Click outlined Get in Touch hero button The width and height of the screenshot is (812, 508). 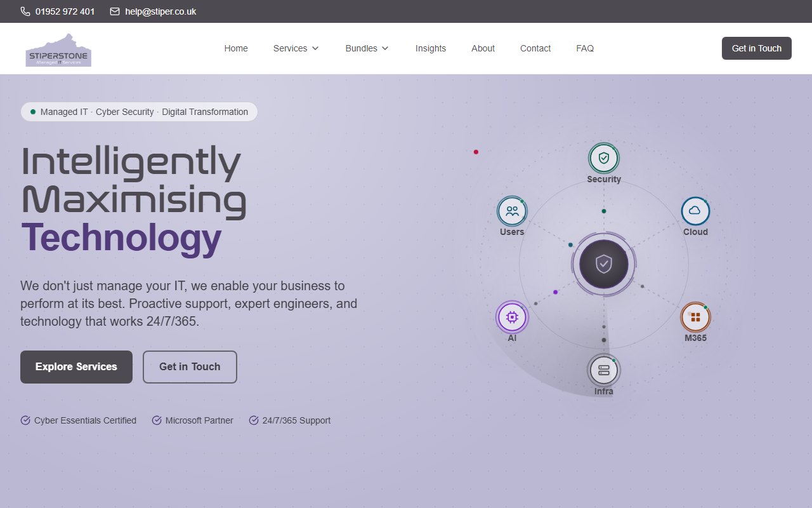pyautogui.click(x=190, y=367)
